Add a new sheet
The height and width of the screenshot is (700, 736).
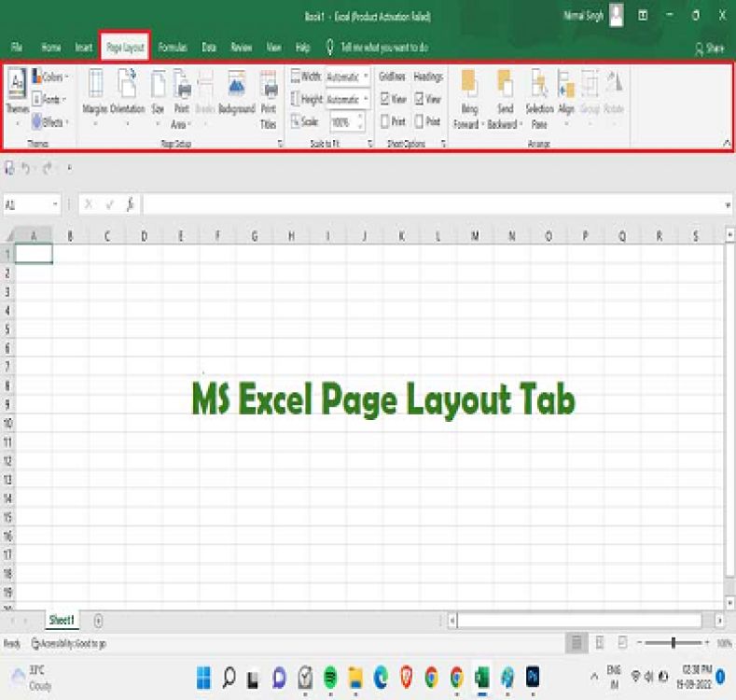pyautogui.click(x=98, y=621)
